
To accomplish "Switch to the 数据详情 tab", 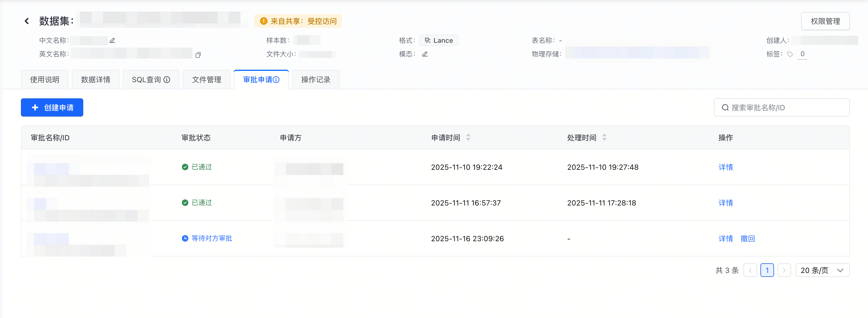I will [96, 80].
